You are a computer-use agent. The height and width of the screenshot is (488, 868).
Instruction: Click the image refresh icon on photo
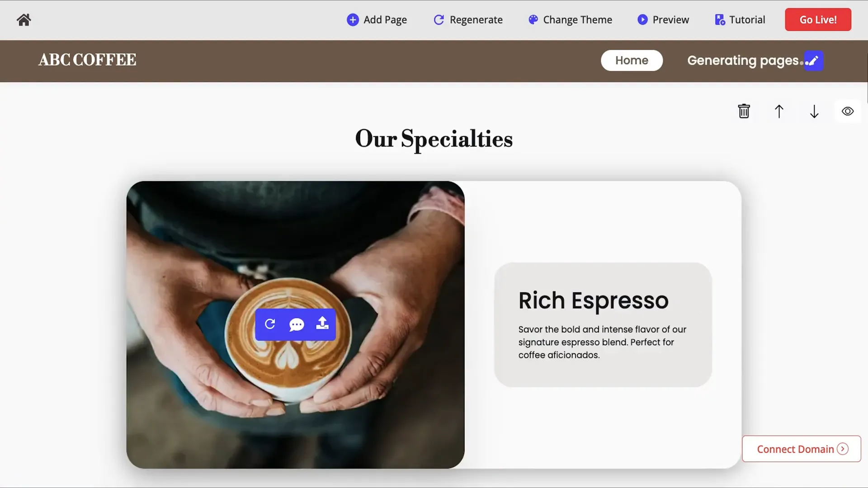270,324
